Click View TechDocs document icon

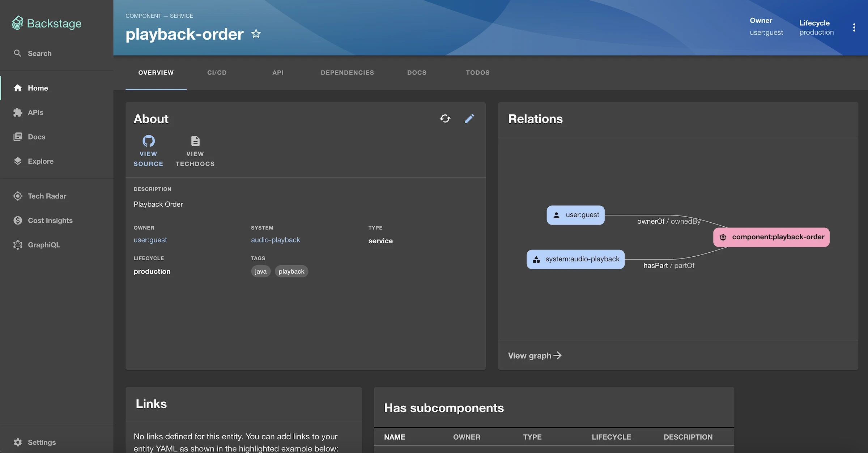tap(195, 141)
